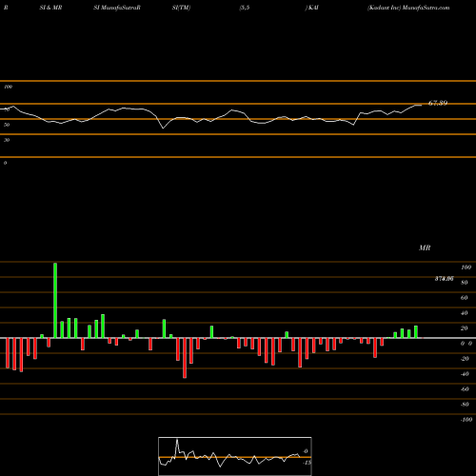476x476 pixels.
Task: Click the MR axis label 40
Action: point(465,313)
